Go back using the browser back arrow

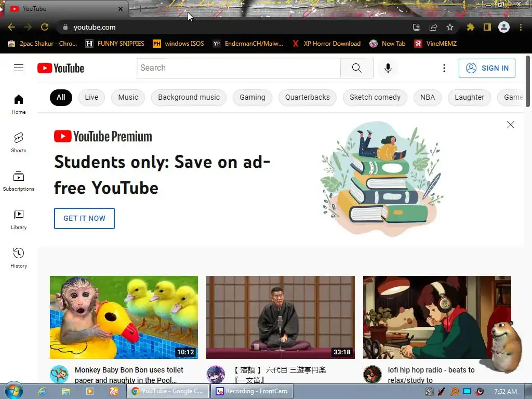tap(11, 27)
